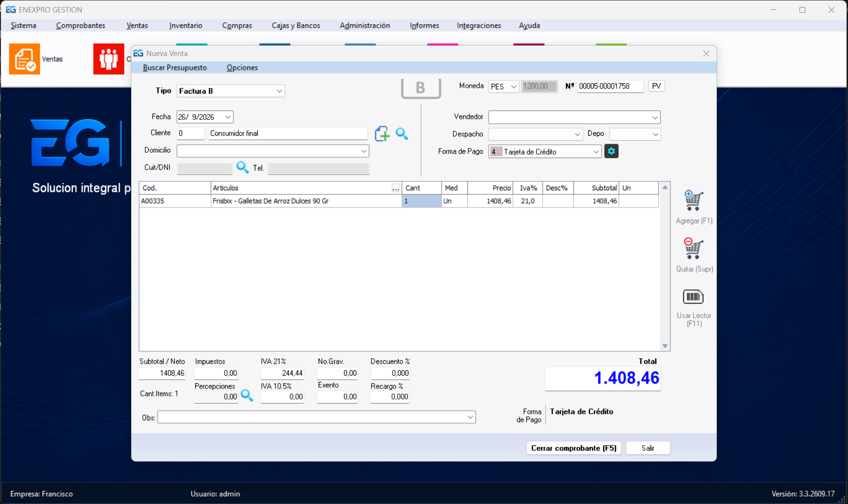Click Tel. phone field

coord(318,168)
